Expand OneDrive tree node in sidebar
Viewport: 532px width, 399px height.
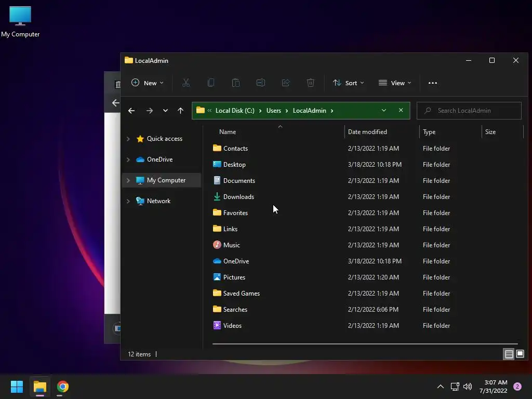point(128,159)
